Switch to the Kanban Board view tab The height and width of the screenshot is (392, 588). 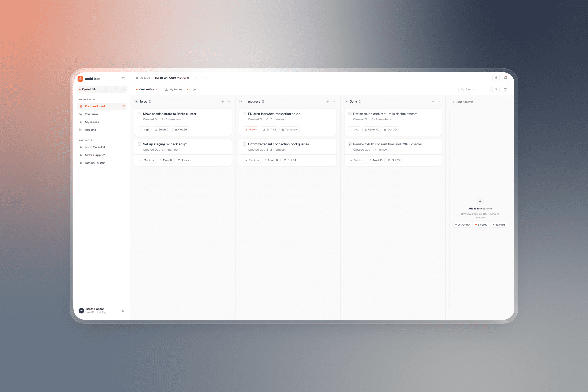(x=146, y=89)
